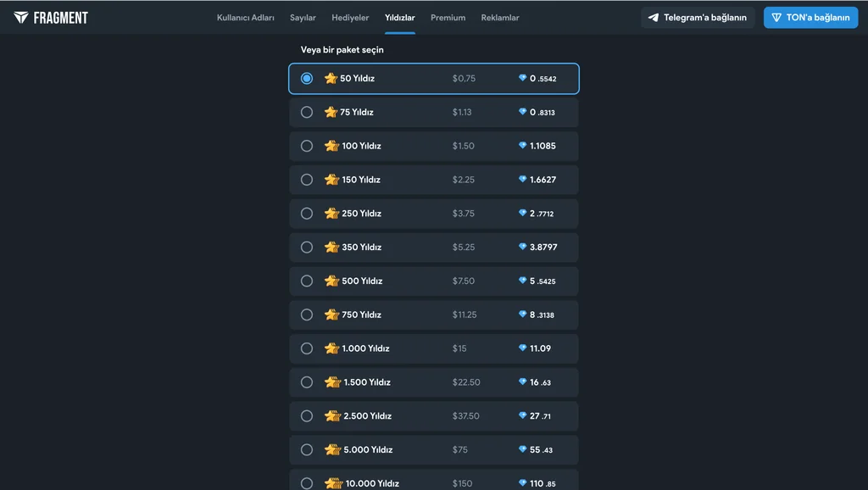Click the star icon beside 75 Yıldız
This screenshot has height=490, width=868.
[331, 113]
